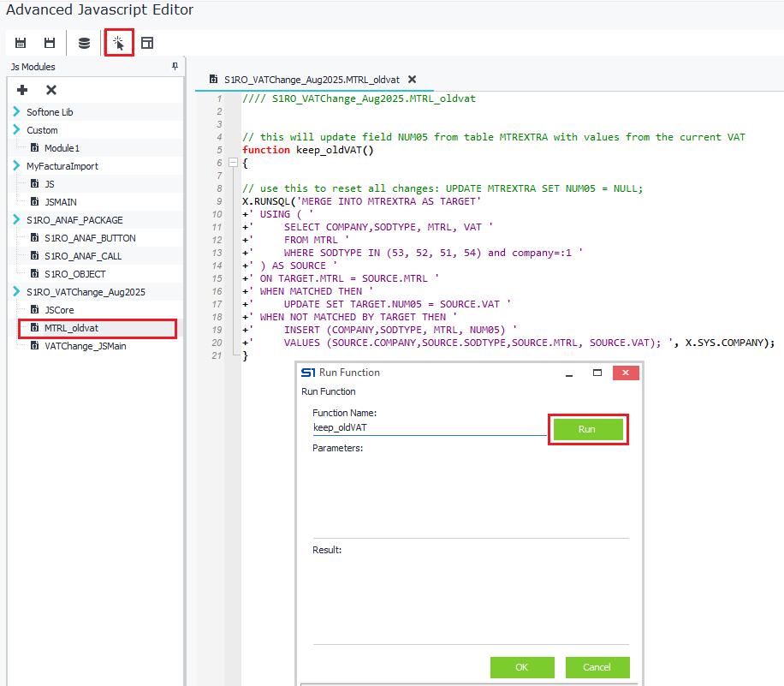Click the JSMAIN module file icon
The width and height of the screenshot is (784, 686).
coord(34,201)
